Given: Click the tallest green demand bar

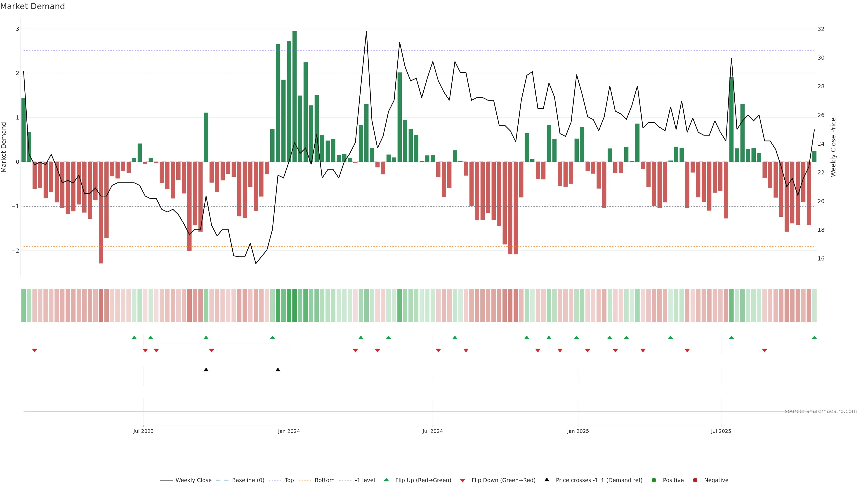Looking at the screenshot, I should (295, 96).
